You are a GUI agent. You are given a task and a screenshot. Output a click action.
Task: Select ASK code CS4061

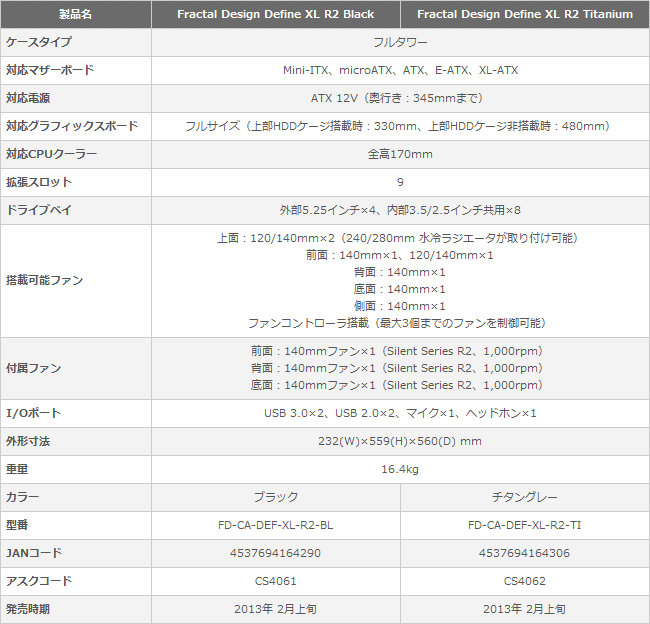(276, 581)
